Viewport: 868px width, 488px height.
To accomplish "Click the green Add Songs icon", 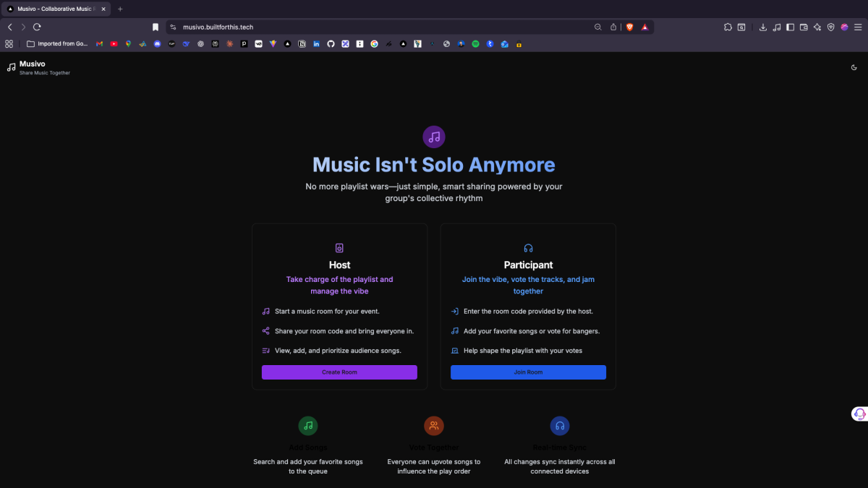I will (308, 426).
